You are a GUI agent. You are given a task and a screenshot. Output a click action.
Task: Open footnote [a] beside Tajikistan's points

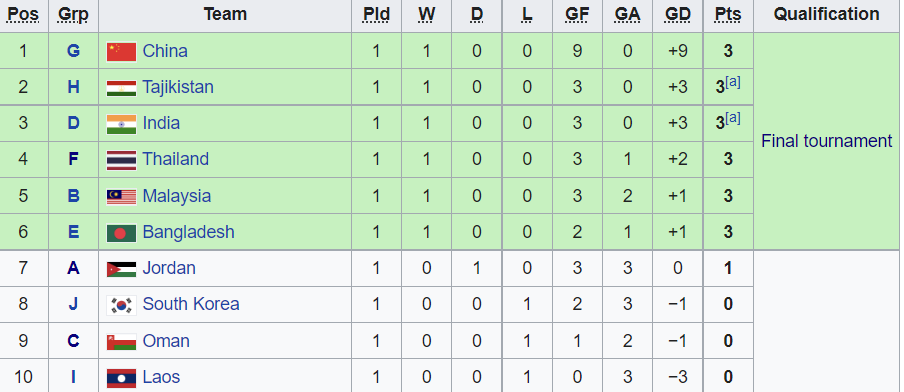(x=733, y=82)
